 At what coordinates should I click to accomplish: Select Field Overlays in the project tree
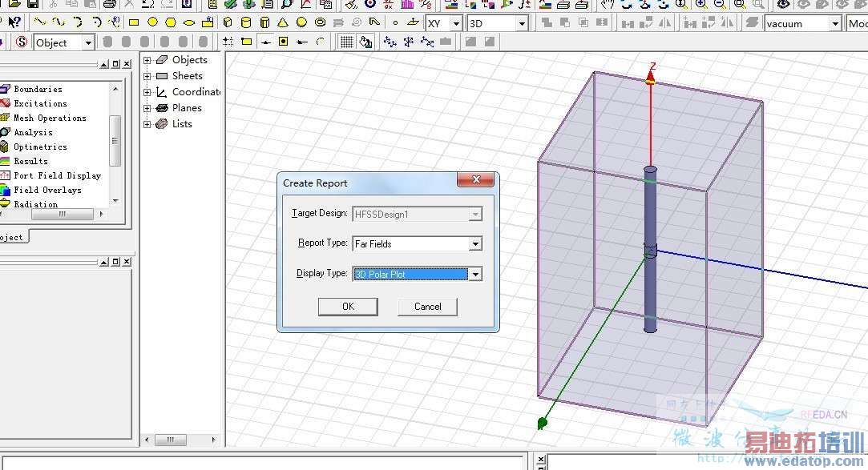(x=47, y=190)
